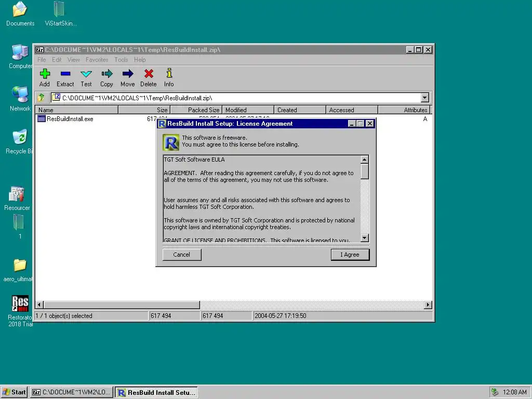This screenshot has height=399, width=532.
Task: Click the file list scroll right arrow
Action: (x=428, y=304)
